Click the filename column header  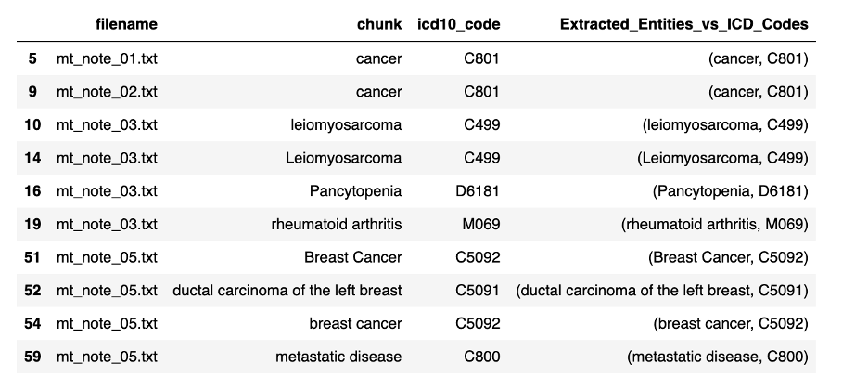[126, 24]
